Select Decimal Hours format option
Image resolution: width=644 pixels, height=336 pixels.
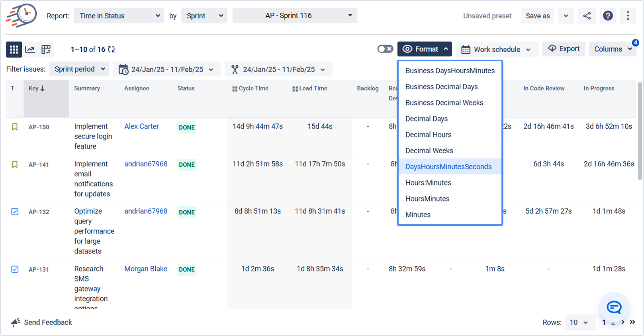click(x=428, y=135)
